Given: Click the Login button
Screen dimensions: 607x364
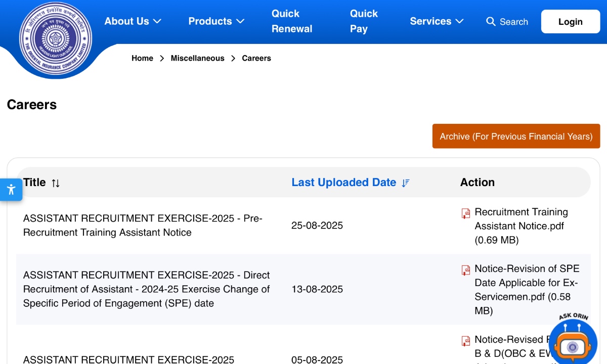Looking at the screenshot, I should pos(571,22).
